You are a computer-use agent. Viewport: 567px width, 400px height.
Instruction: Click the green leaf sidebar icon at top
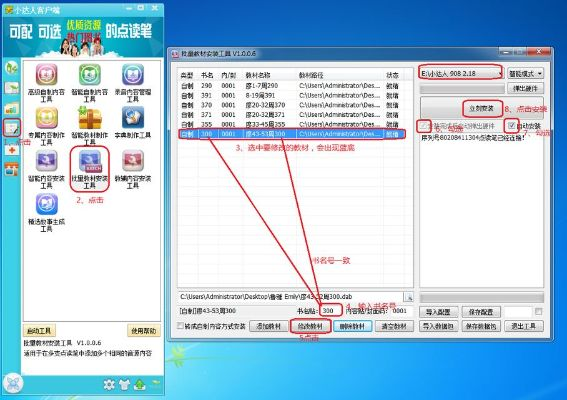click(x=12, y=68)
